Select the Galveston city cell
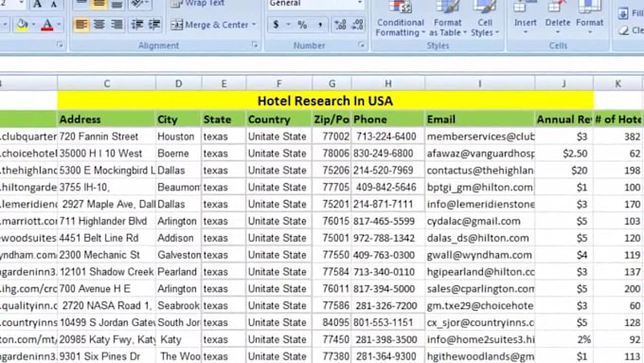The width and height of the screenshot is (644, 363). (179, 255)
